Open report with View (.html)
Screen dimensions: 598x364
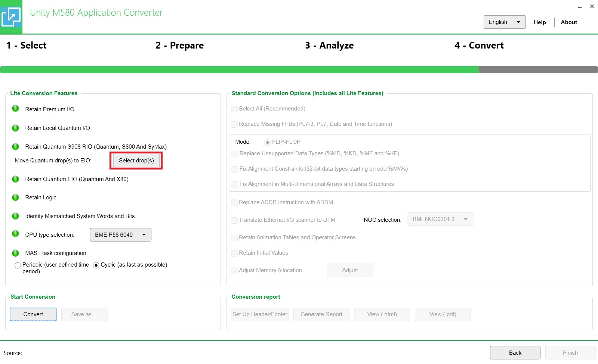pyautogui.click(x=382, y=314)
